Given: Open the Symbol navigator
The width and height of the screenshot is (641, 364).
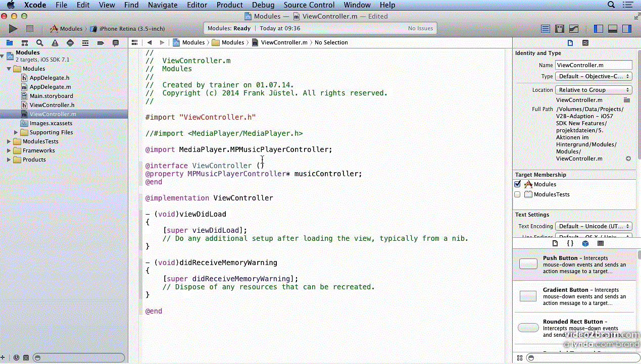Looking at the screenshot, I should click(x=25, y=43).
